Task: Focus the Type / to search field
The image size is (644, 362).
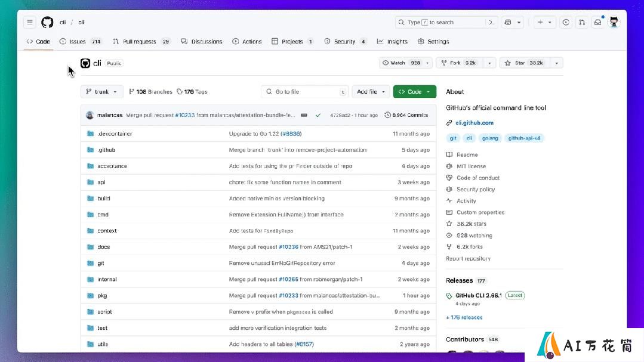Action: coord(446,22)
